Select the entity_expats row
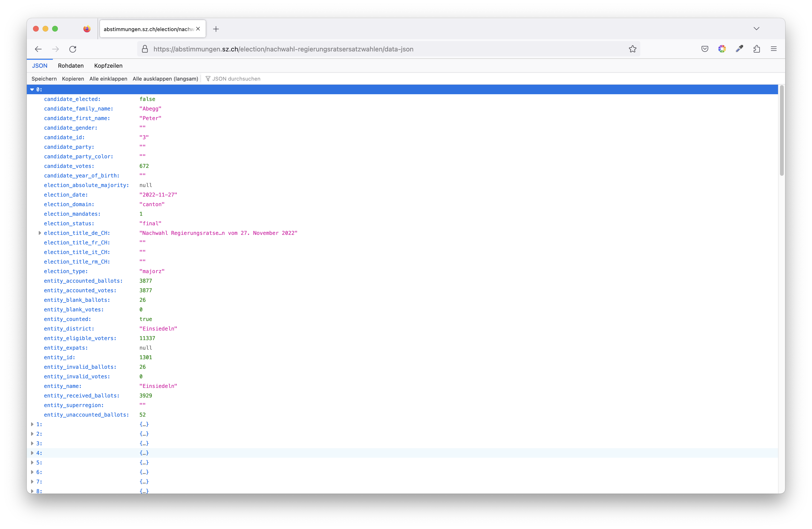Image resolution: width=812 pixels, height=529 pixels. (x=402, y=348)
